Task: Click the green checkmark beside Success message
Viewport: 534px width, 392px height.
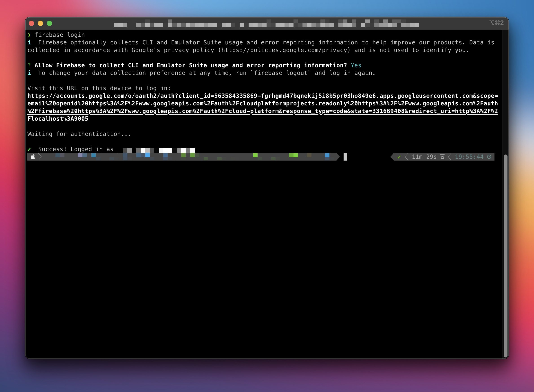Action: click(29, 149)
